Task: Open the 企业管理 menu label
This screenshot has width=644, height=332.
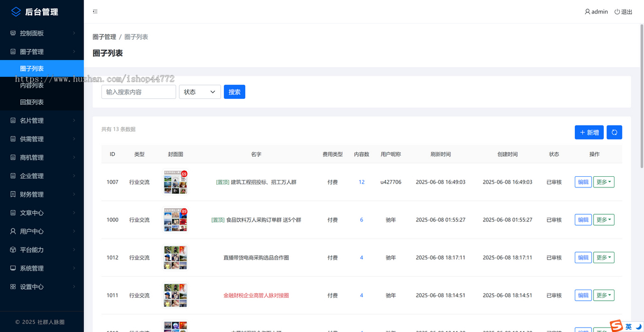Action: click(x=32, y=176)
